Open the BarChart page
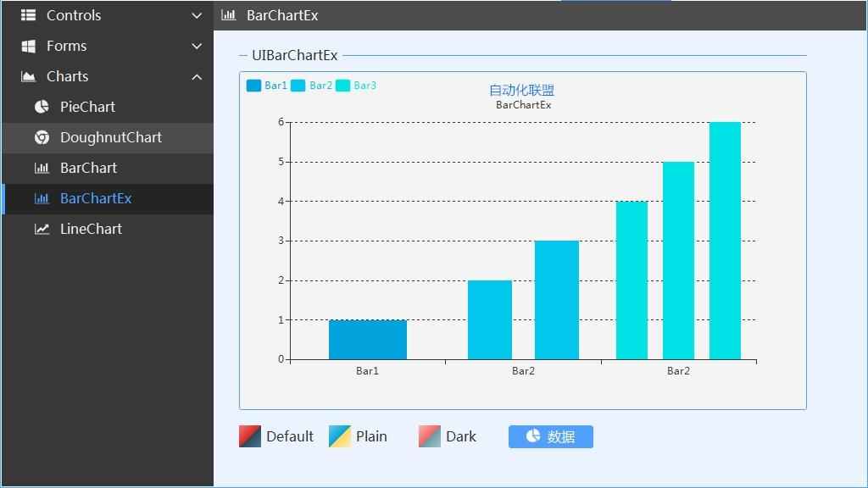The width and height of the screenshot is (868, 488). click(108, 168)
